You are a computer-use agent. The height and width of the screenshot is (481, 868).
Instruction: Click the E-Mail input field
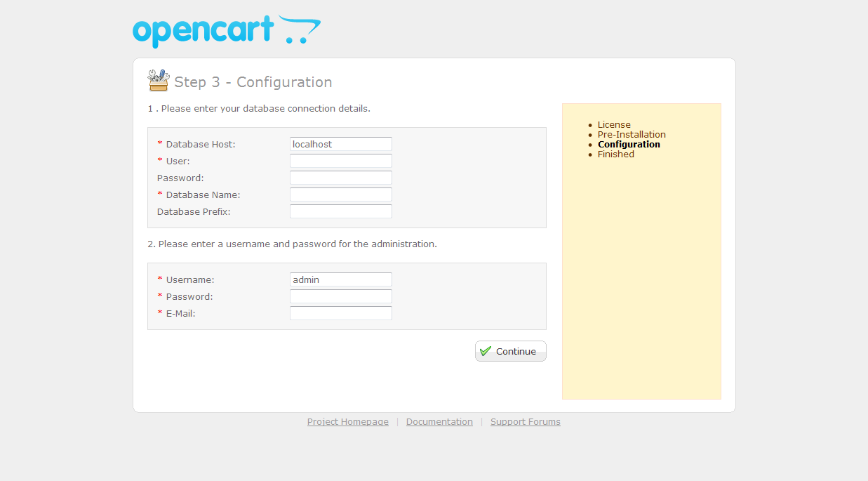[x=340, y=313]
